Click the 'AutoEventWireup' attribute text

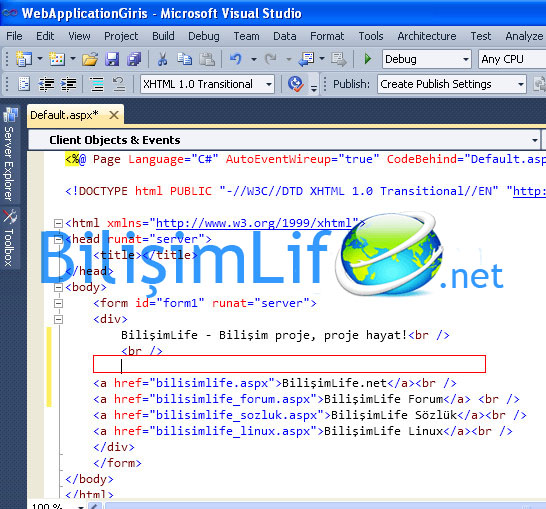click(x=278, y=159)
